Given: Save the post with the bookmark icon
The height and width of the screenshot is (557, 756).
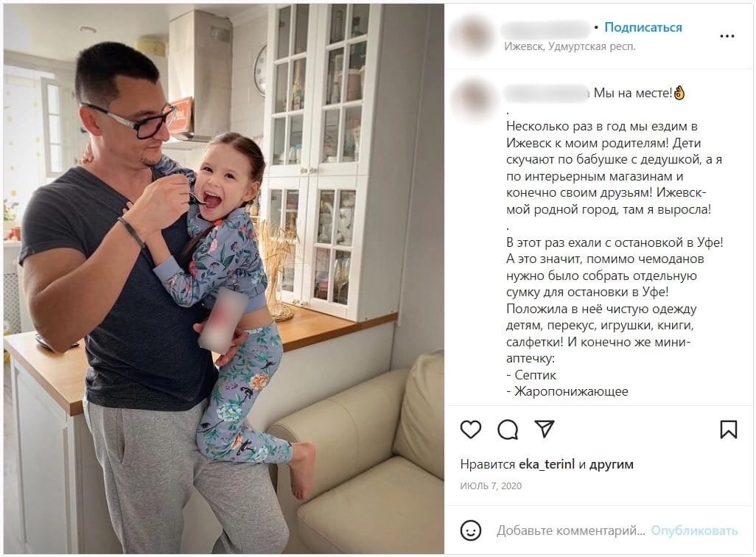Looking at the screenshot, I should point(729,430).
